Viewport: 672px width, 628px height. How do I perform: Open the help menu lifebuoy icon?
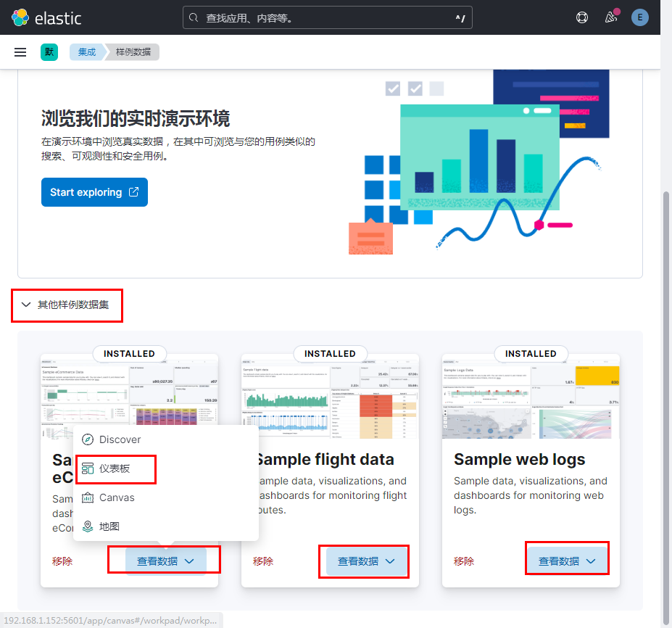coord(581,17)
